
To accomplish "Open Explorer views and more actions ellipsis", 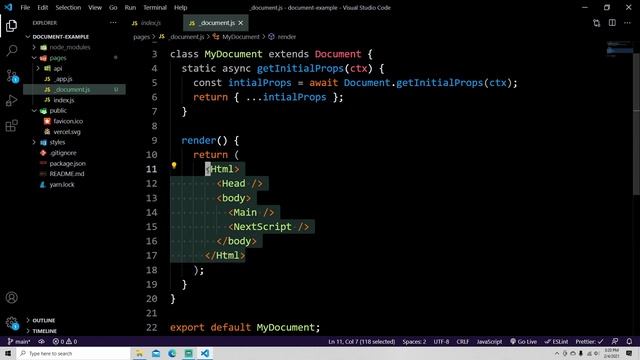I will (113, 23).
